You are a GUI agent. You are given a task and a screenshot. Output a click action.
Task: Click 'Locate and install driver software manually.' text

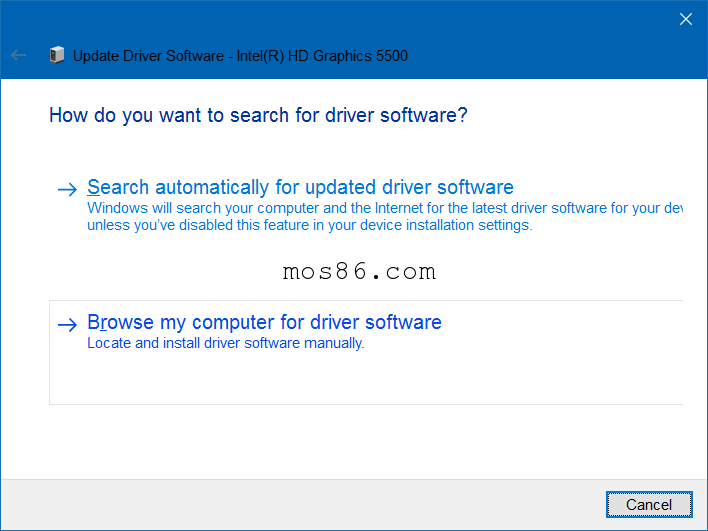point(225,343)
